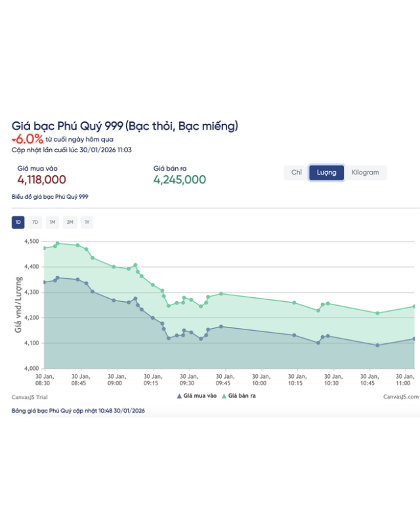Click the sell price value 4,245,000
Image resolution: width=420 pixels, height=525 pixels.
pos(180,180)
